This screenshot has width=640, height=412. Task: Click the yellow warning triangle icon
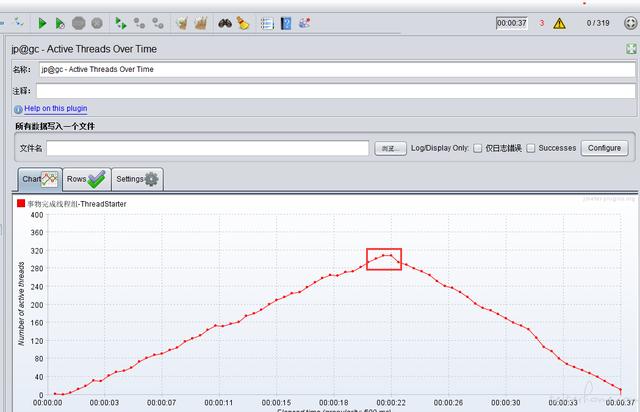point(559,23)
